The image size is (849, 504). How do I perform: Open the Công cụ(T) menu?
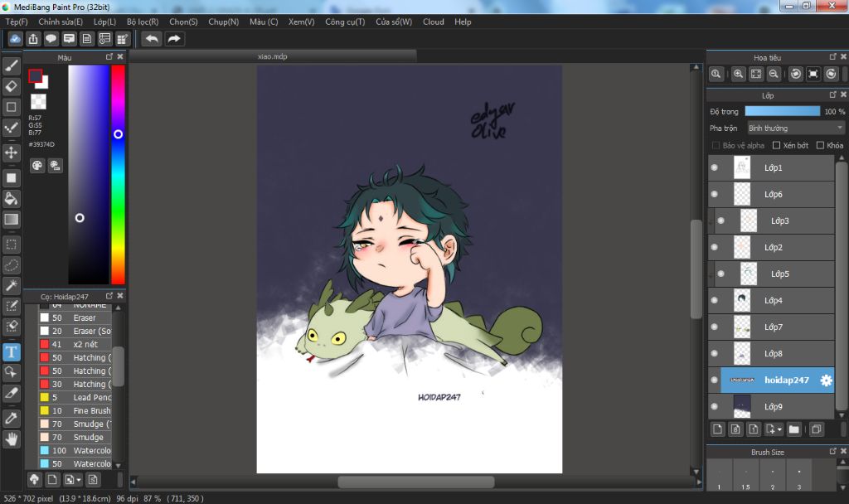pyautogui.click(x=345, y=22)
